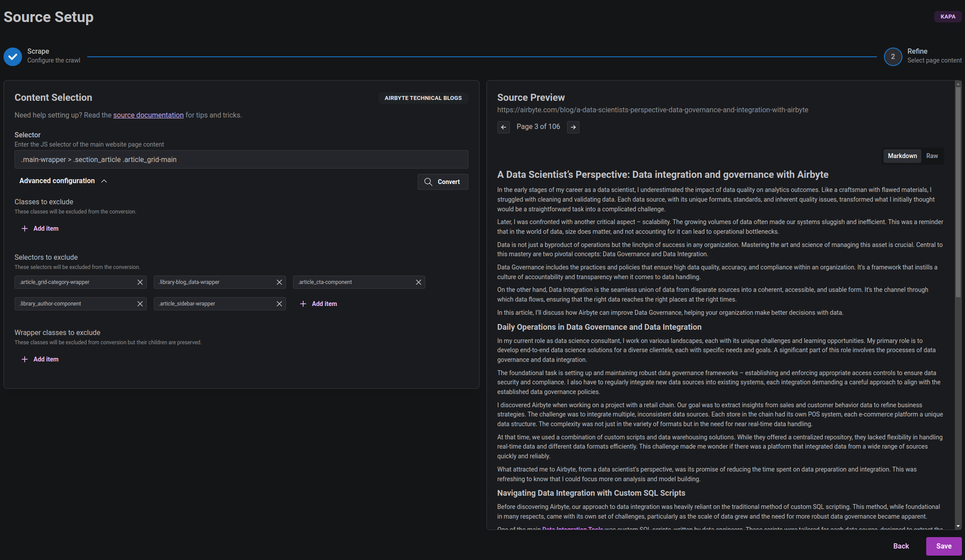Remove the .library-blog_data-wrapper selector
The image size is (965, 560).
pos(279,282)
